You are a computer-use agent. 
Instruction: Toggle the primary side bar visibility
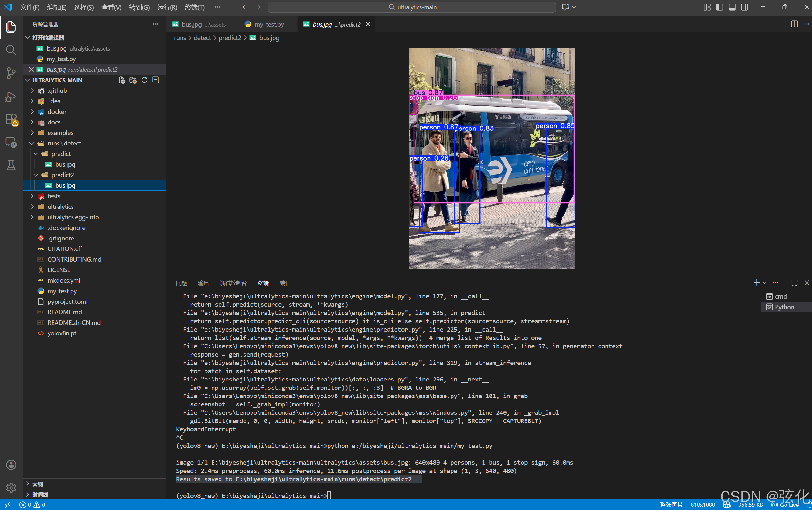coord(719,7)
